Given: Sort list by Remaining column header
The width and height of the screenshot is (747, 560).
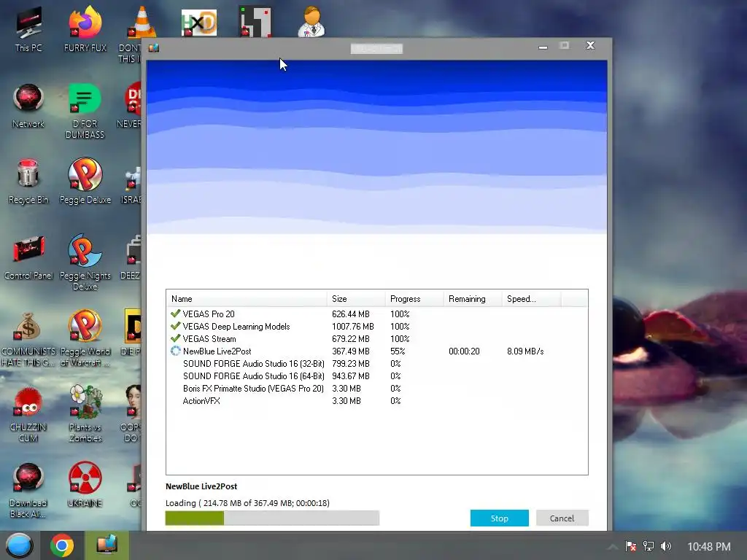Looking at the screenshot, I should (472, 298).
